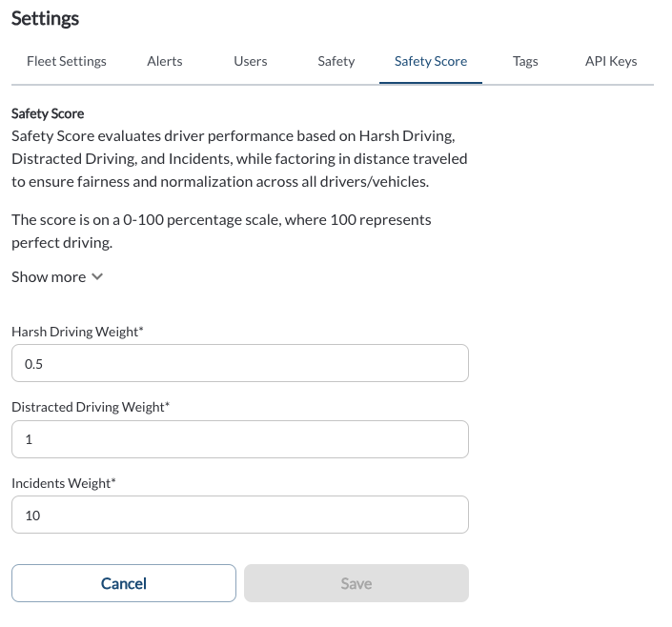Click the Harsh Driving Weight label
Image resolution: width=672 pixels, height=627 pixels.
77,332
